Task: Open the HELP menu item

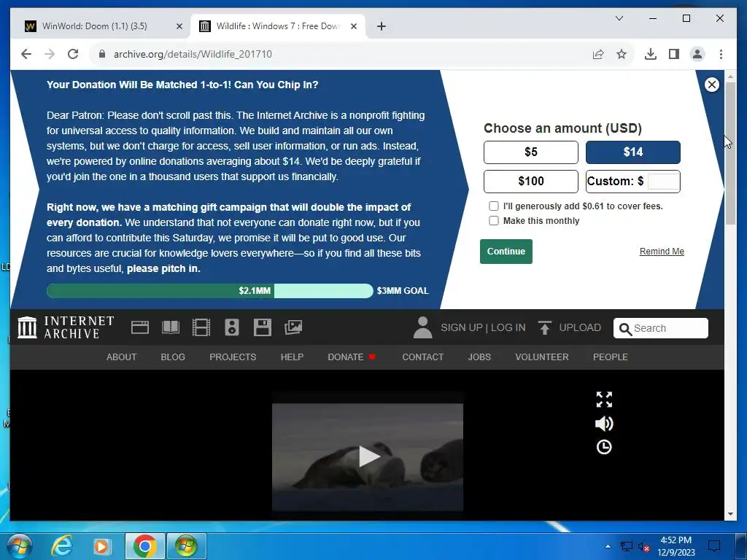Action: coord(292,357)
